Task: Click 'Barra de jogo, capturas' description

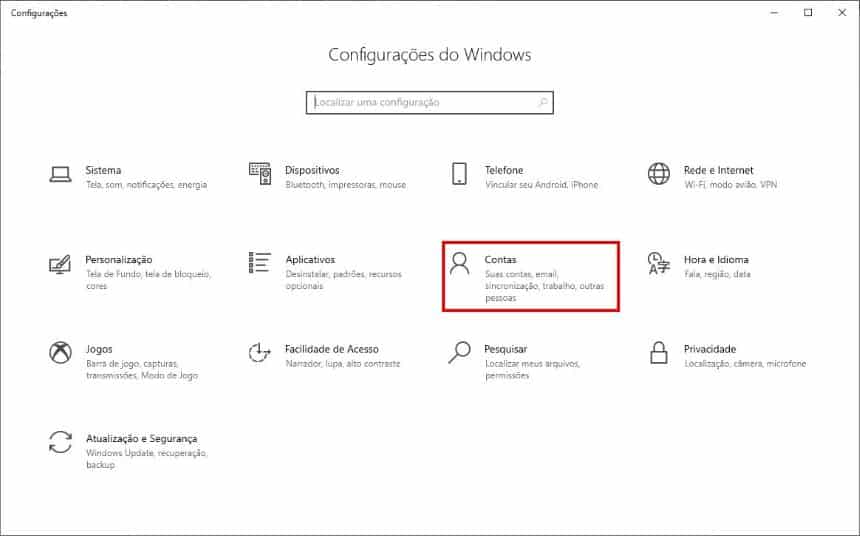Action: tap(132, 364)
